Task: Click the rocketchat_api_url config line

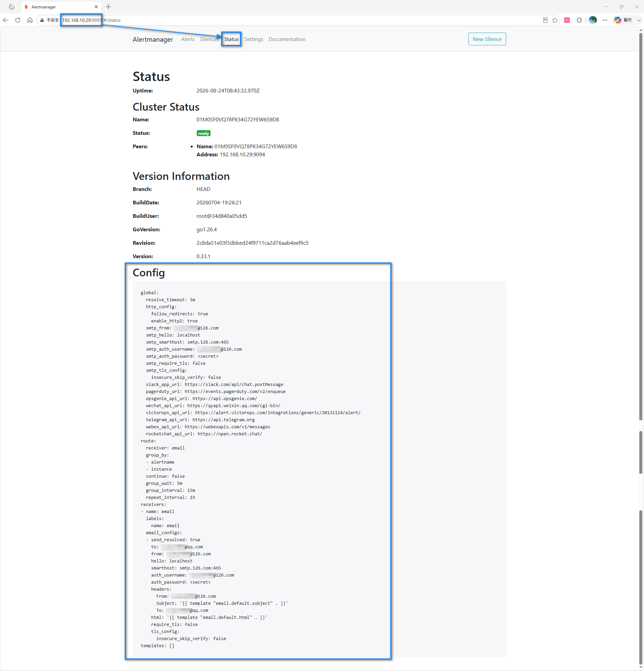Action: coord(204,434)
